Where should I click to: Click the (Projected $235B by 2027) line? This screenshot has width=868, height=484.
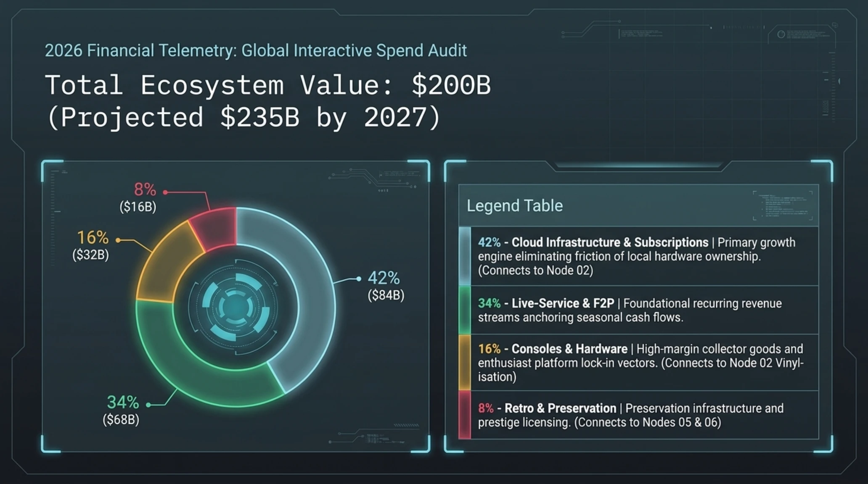[x=244, y=117]
